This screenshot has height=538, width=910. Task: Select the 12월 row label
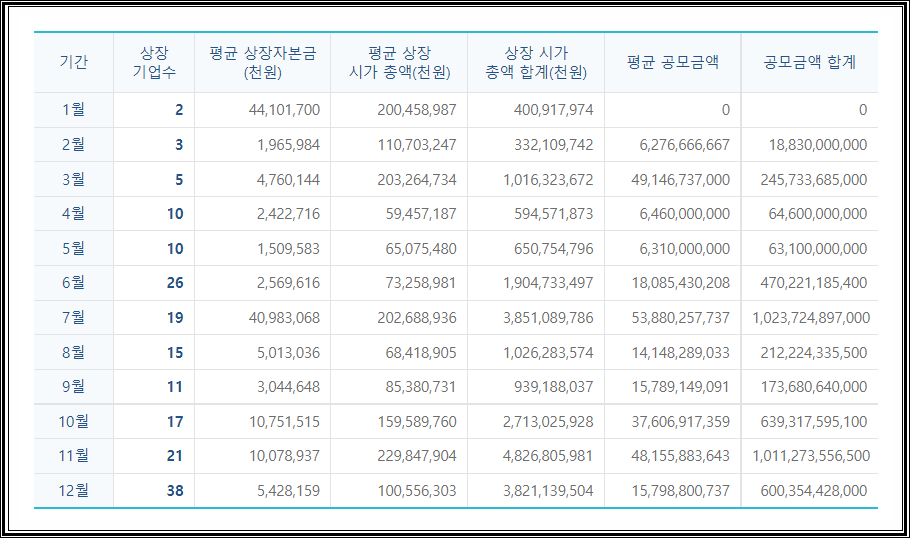tap(74, 490)
